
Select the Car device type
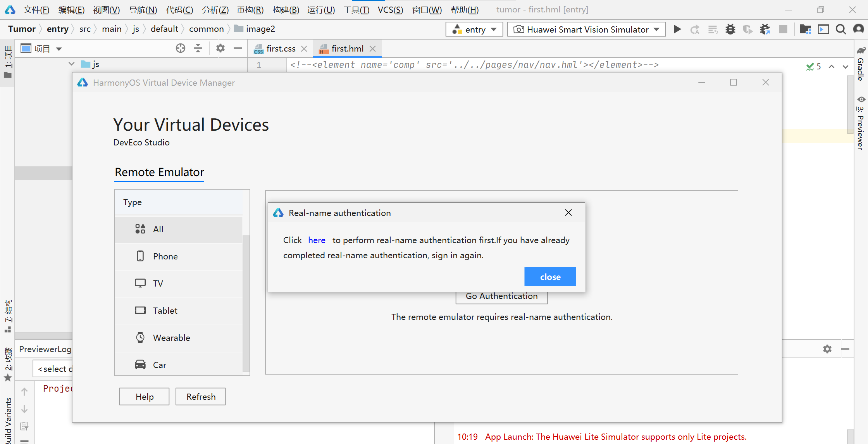click(179, 365)
